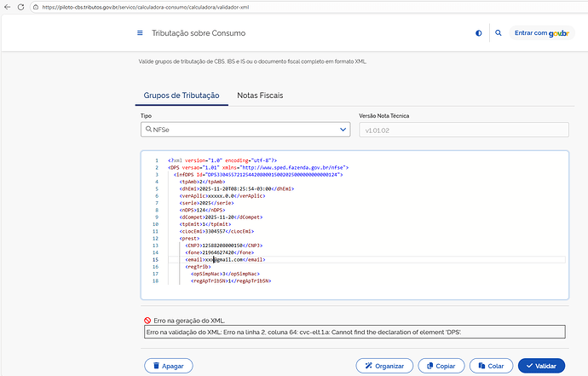
Task: Delete XML content with Apagar button
Action: 167,366
